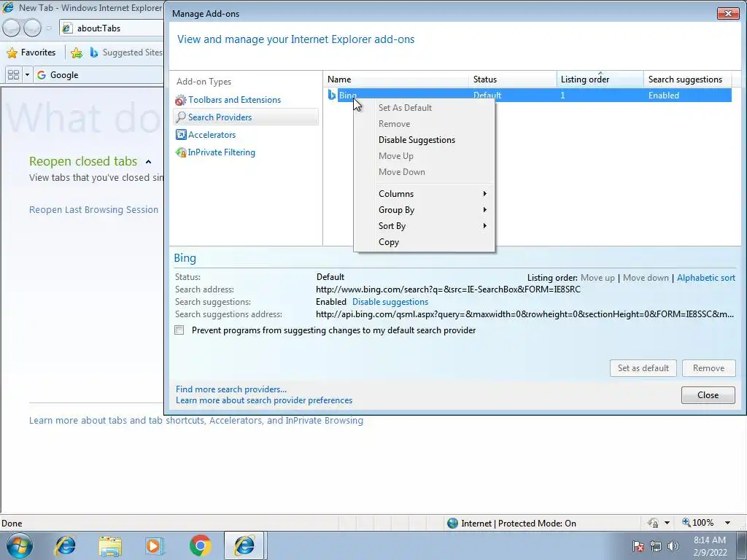Click the Search Providers magnifier icon
This screenshot has width=747, height=560.
coord(181,117)
